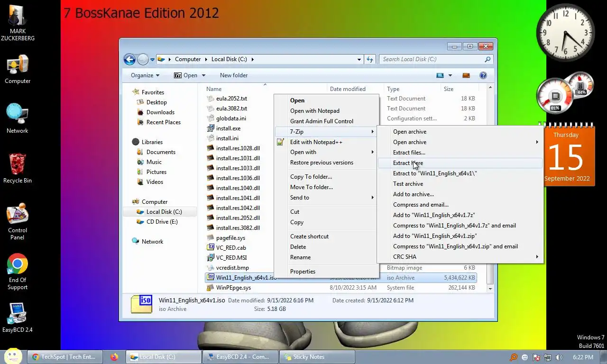
Task: Select Grant Admin Full Control entry
Action: 327,121
